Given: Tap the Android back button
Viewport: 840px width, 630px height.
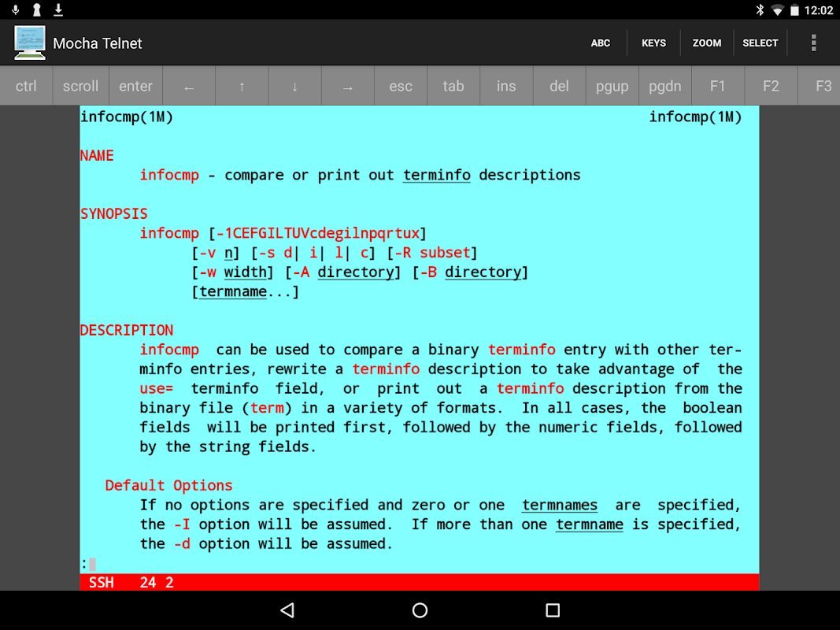Looking at the screenshot, I should (x=287, y=610).
